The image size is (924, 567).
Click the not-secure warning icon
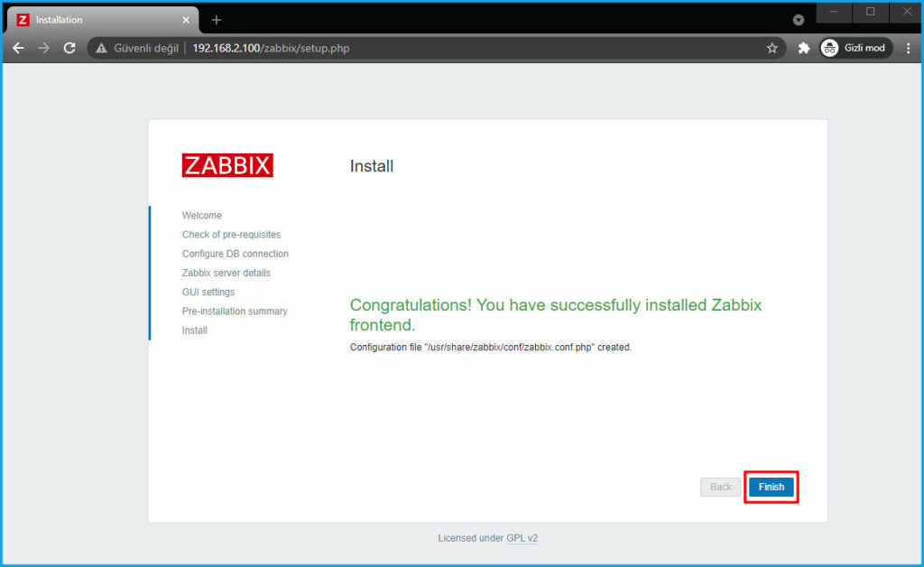point(101,49)
